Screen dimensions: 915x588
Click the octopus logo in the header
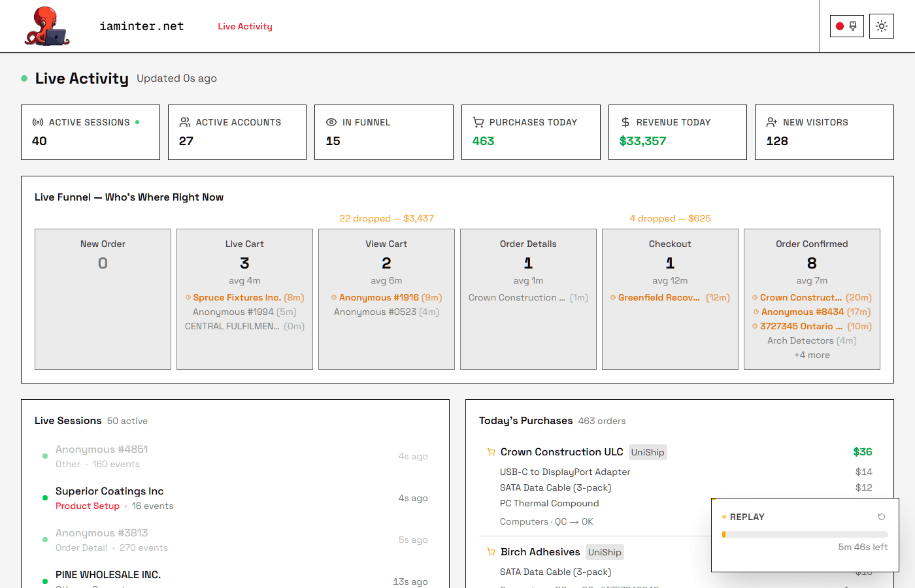click(47, 26)
